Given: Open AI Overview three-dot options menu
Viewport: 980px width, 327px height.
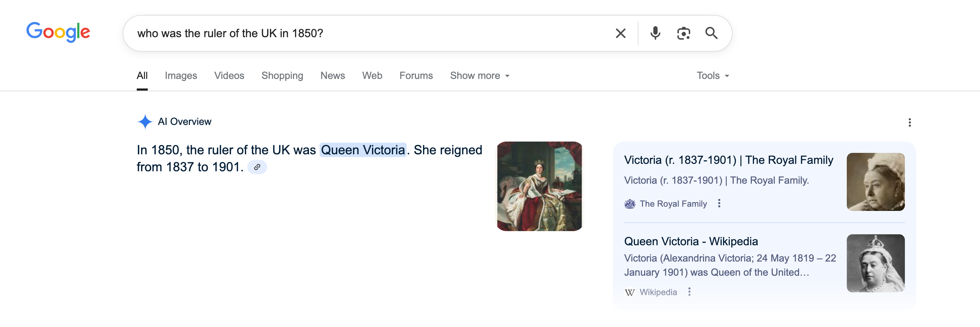Looking at the screenshot, I should 909,122.
